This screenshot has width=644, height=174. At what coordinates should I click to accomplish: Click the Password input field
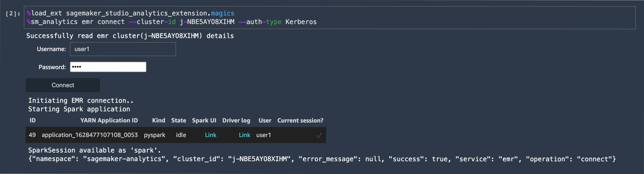tap(108, 67)
